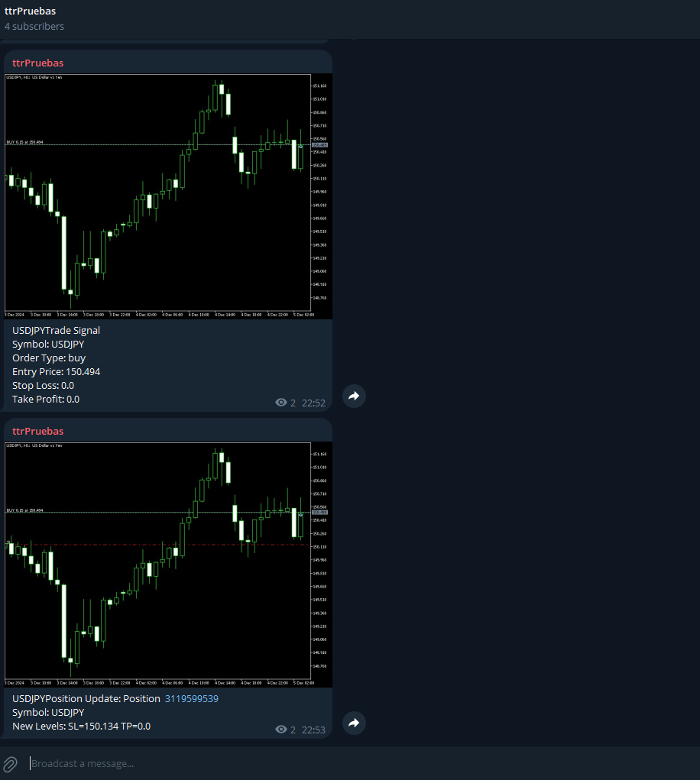
Task: Open the second USDJPY chart image with SL line
Action: coord(168,565)
